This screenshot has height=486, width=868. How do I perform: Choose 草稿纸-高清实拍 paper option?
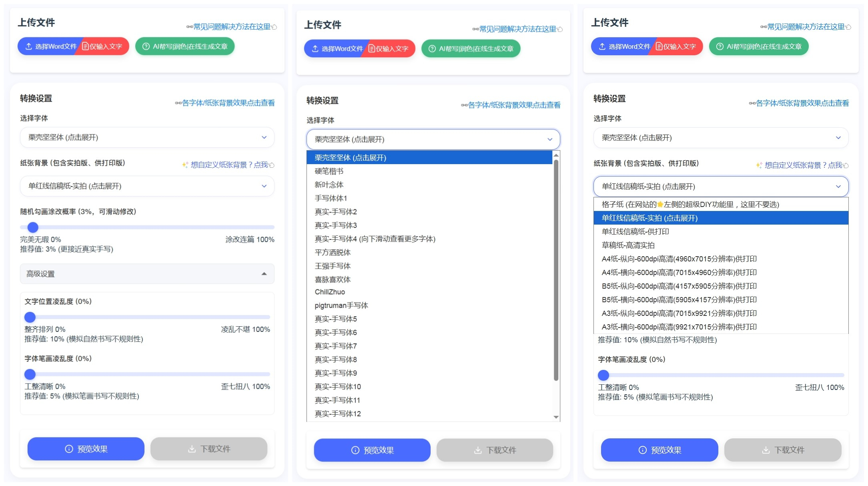(x=628, y=245)
